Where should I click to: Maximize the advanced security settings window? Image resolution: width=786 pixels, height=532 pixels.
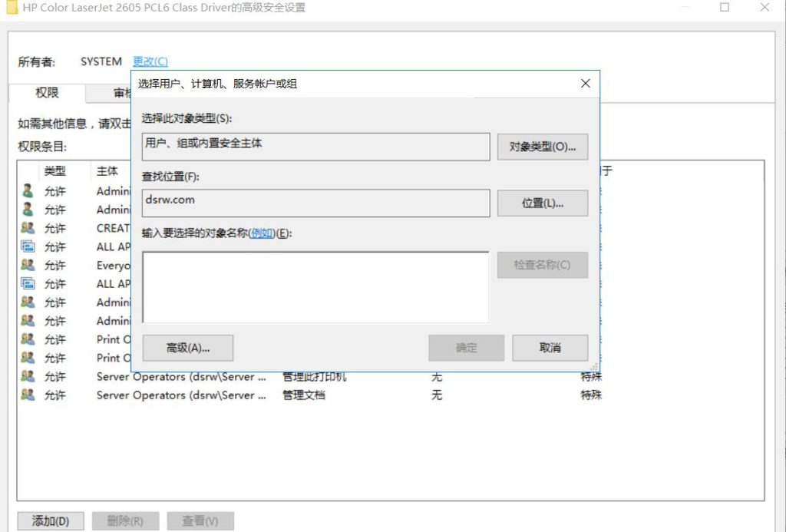pyautogui.click(x=725, y=7)
